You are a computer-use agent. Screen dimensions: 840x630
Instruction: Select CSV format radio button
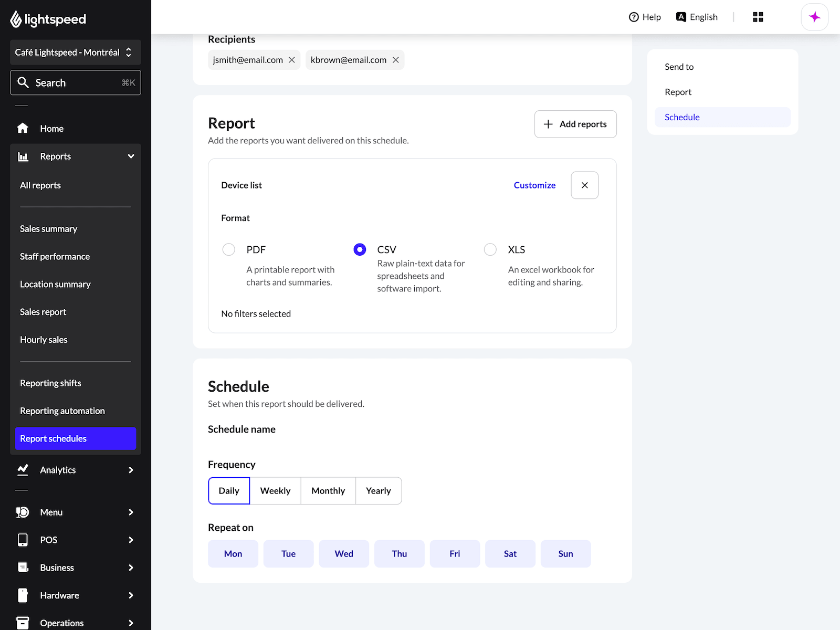point(360,249)
